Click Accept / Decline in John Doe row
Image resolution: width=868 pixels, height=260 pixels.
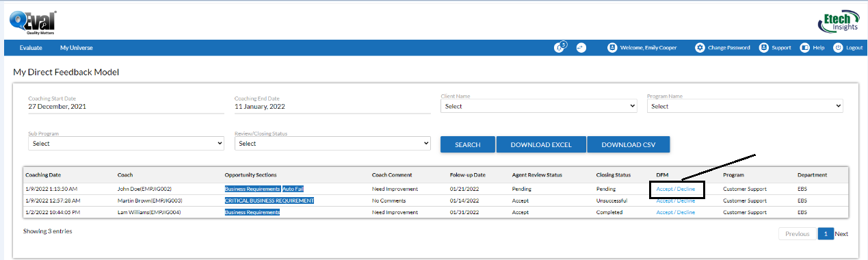tap(676, 189)
